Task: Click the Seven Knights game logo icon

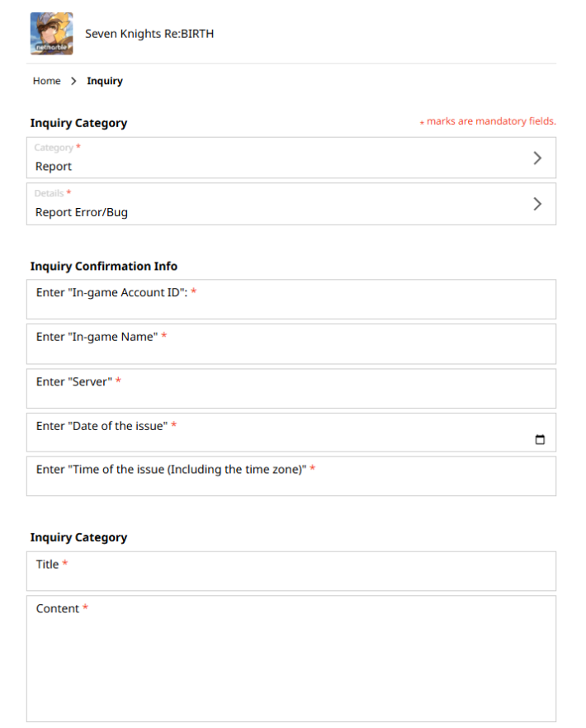Action: tap(51, 34)
